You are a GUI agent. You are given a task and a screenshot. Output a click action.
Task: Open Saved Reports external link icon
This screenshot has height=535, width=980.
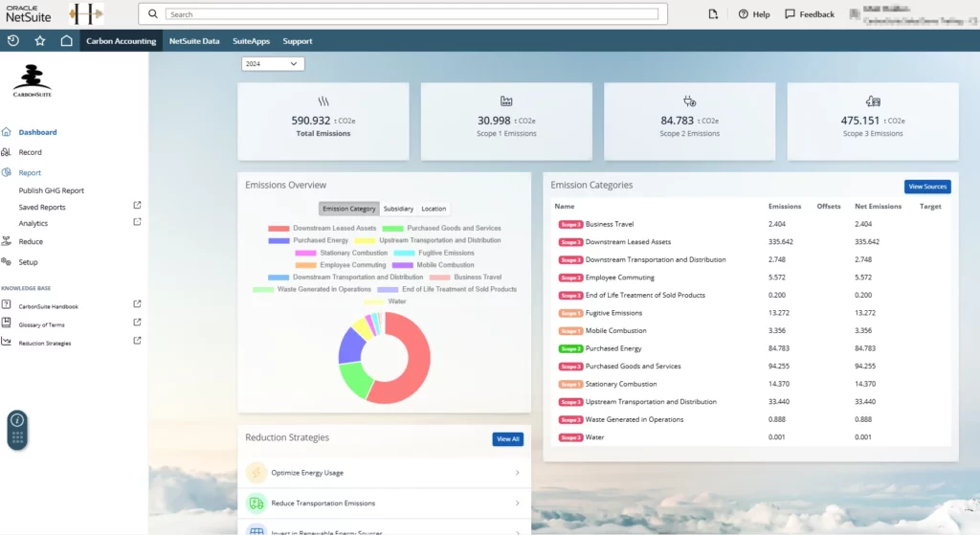[137, 205]
